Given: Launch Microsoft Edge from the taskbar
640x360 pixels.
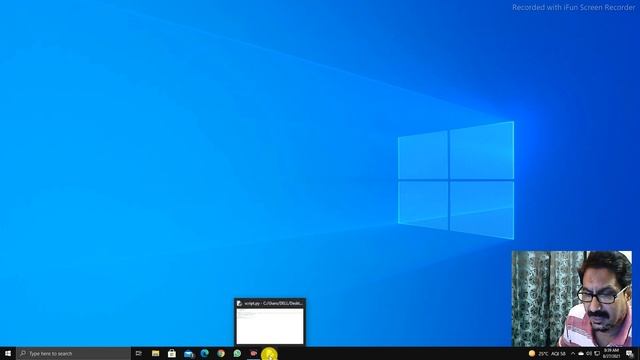Looking at the screenshot, I should tap(204, 353).
